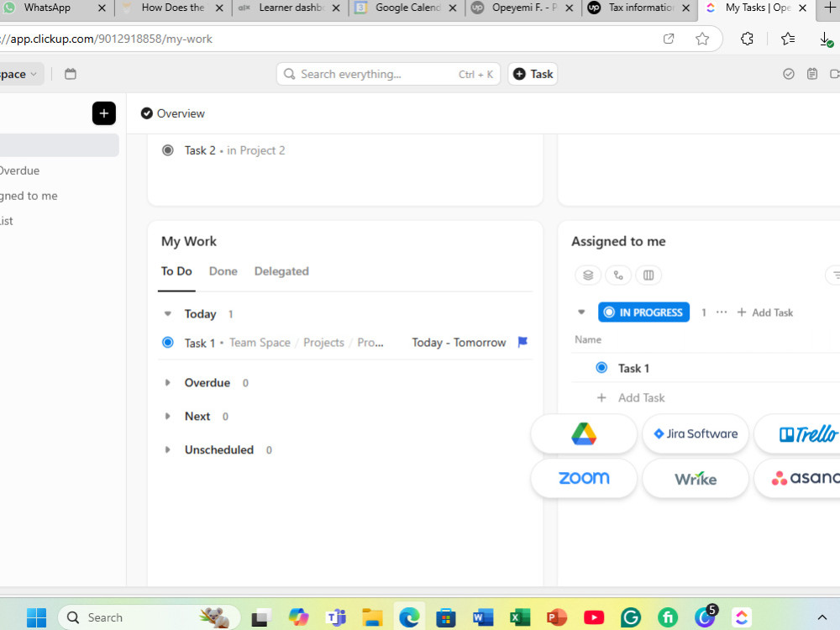The image size is (840, 630).
Task: Switch to Tax information browser tab
Action: pyautogui.click(x=640, y=8)
